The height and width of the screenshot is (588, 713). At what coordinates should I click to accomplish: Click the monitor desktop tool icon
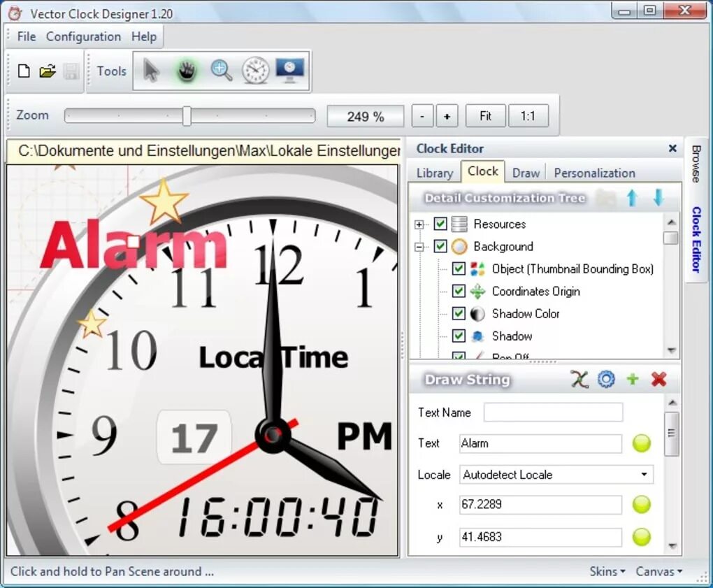pyautogui.click(x=290, y=71)
